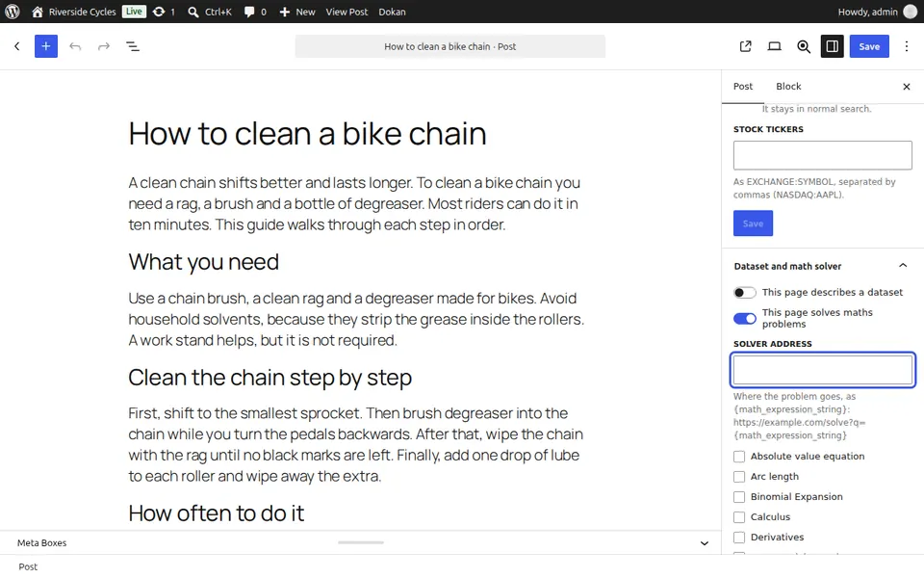Screen dimensions: 924x578
Task: Check the Arc length checkbox
Action: [739, 477]
